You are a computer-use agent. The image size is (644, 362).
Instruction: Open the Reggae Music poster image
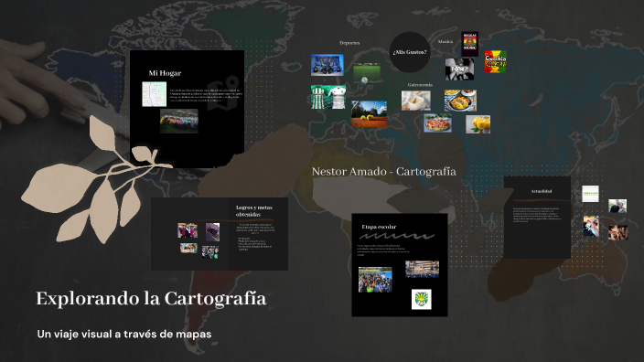470,44
